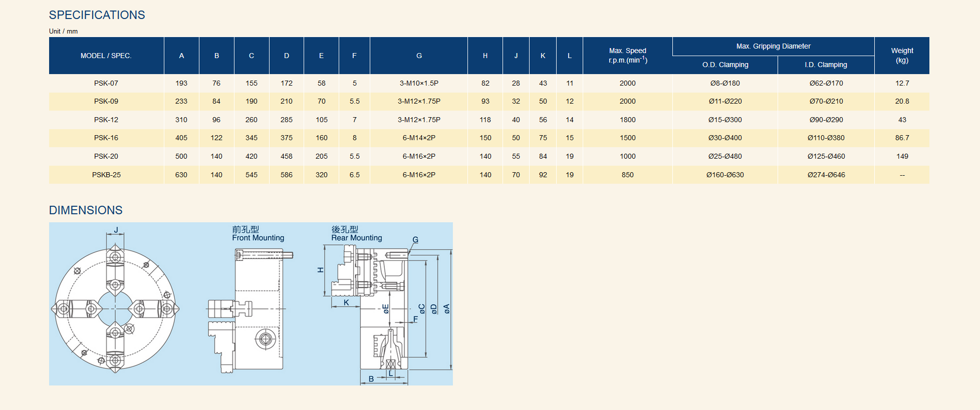Click the Weight (kg) column header
980x410 pixels.
tap(902, 56)
